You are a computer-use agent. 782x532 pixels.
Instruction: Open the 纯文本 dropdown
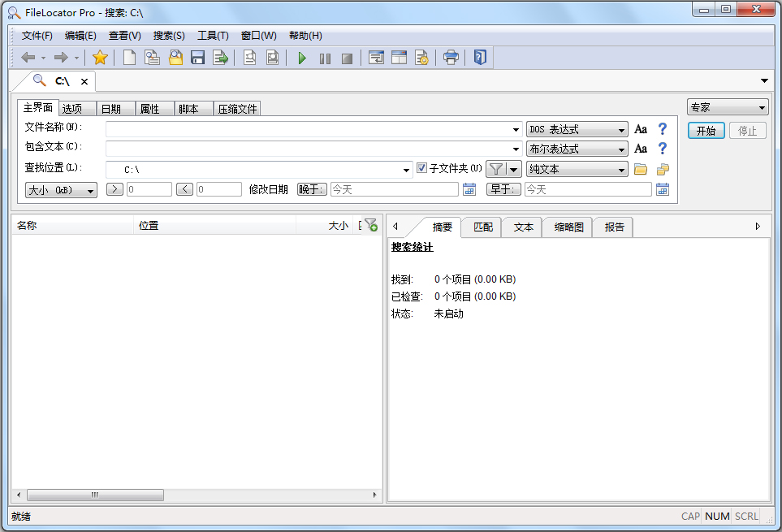point(577,170)
